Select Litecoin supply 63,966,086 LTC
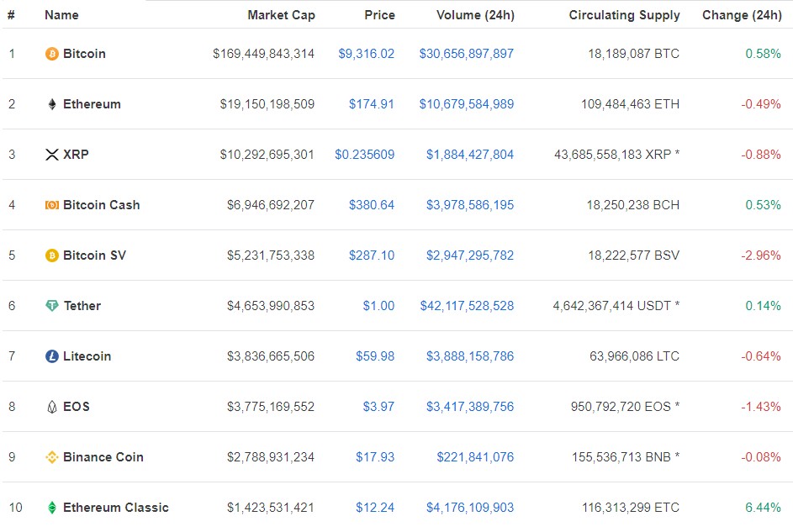Image resolution: width=793 pixels, height=532 pixels. pos(634,356)
